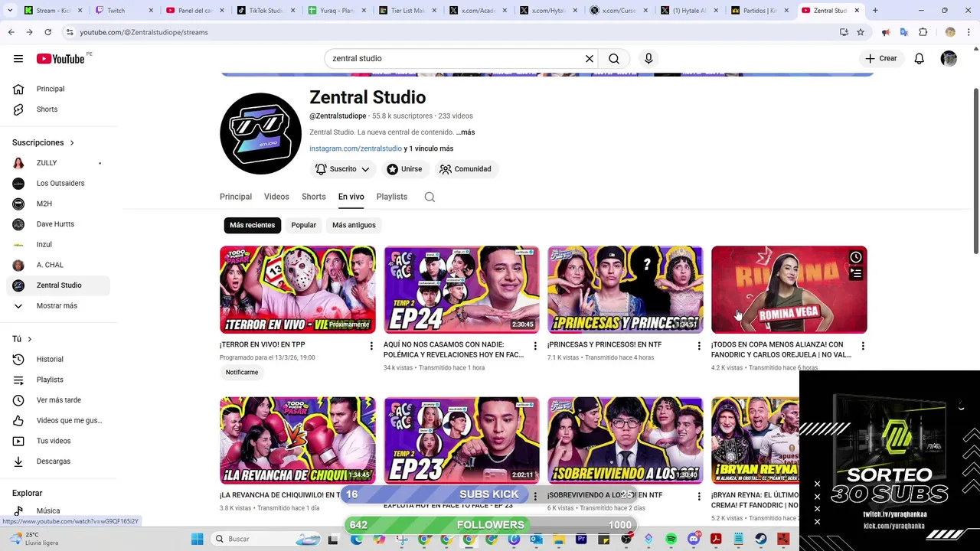980x551 pixels.
Task: Click the Unirse membership button
Action: [404, 169]
